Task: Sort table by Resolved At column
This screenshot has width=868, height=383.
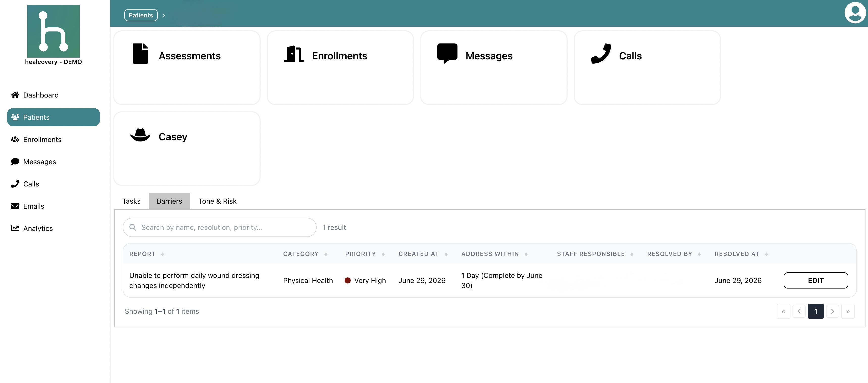Action: pos(766,254)
